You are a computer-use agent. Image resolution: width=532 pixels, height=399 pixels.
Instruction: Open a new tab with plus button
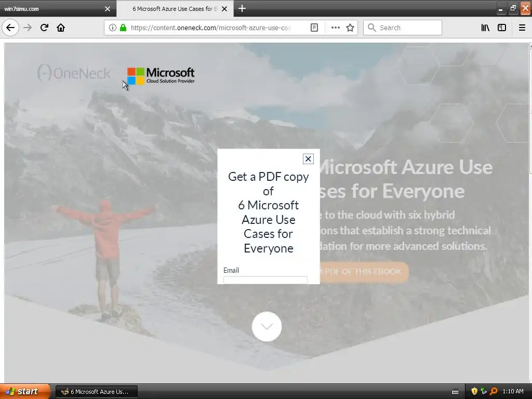[x=242, y=8]
